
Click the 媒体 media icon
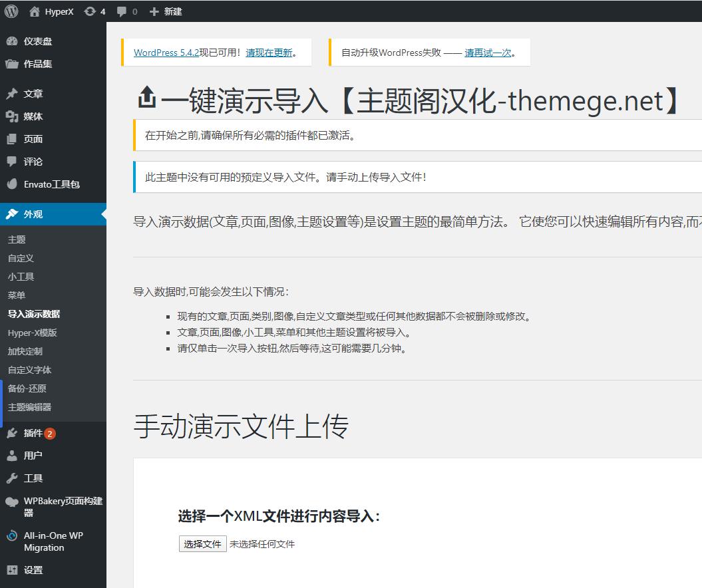pos(12,116)
